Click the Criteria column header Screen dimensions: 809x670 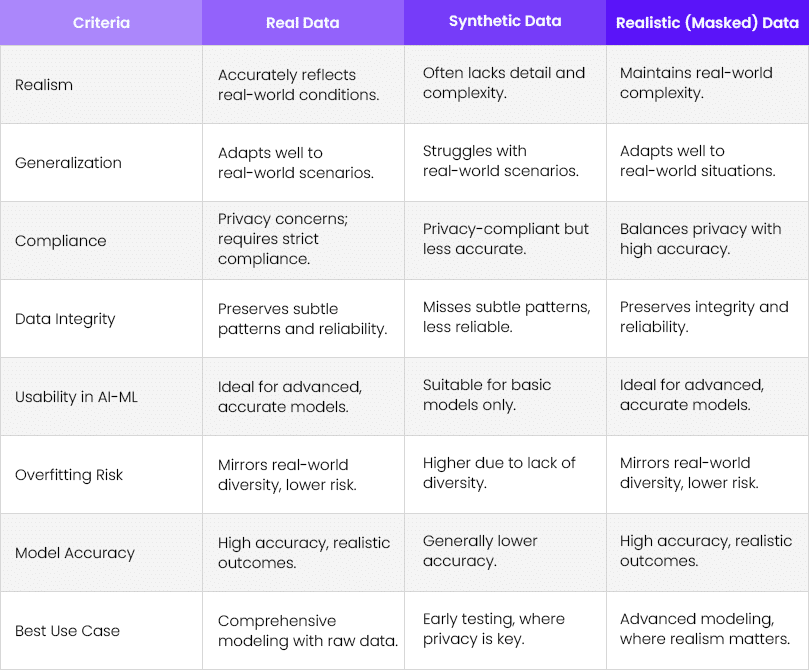pos(101,22)
